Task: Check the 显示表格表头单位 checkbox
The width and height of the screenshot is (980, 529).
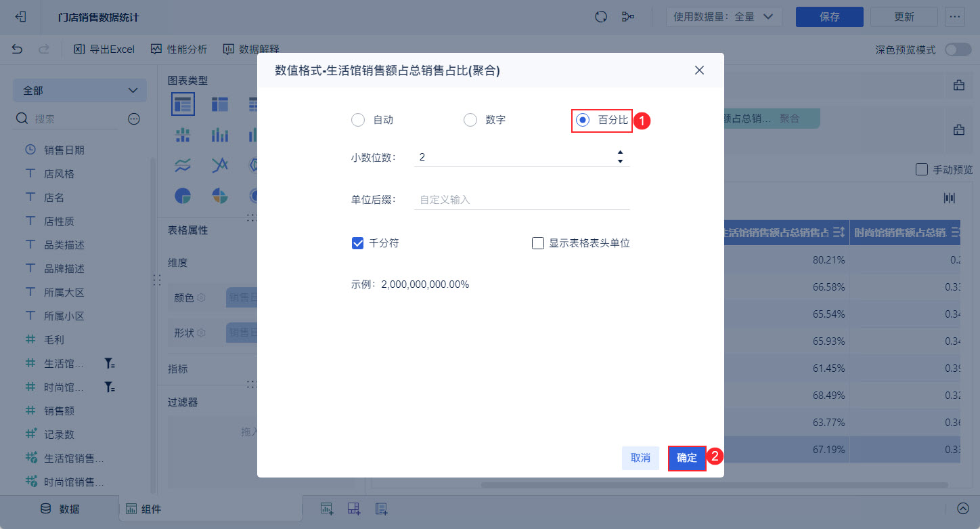Action: point(538,243)
